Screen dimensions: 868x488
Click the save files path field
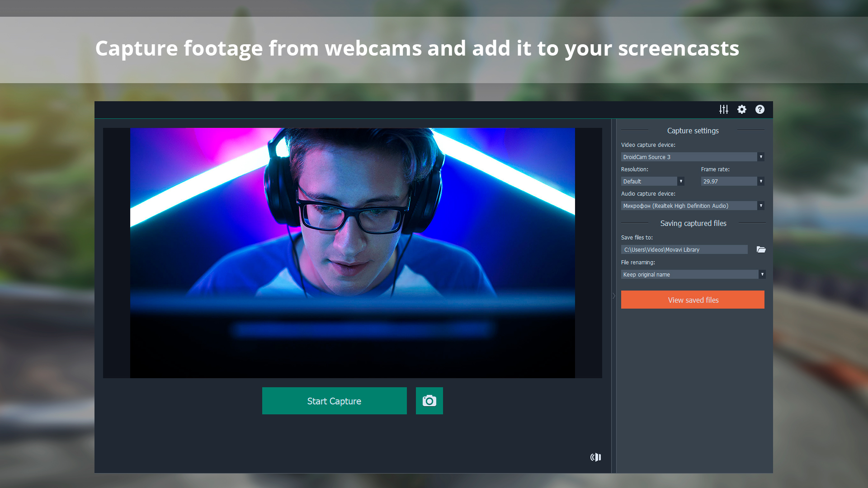click(x=684, y=249)
